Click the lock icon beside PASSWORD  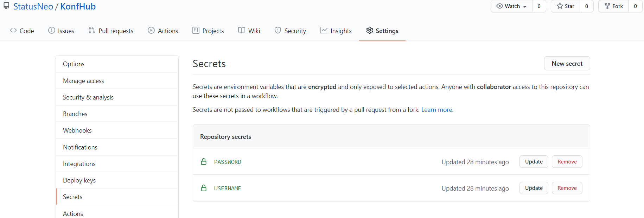tap(204, 162)
